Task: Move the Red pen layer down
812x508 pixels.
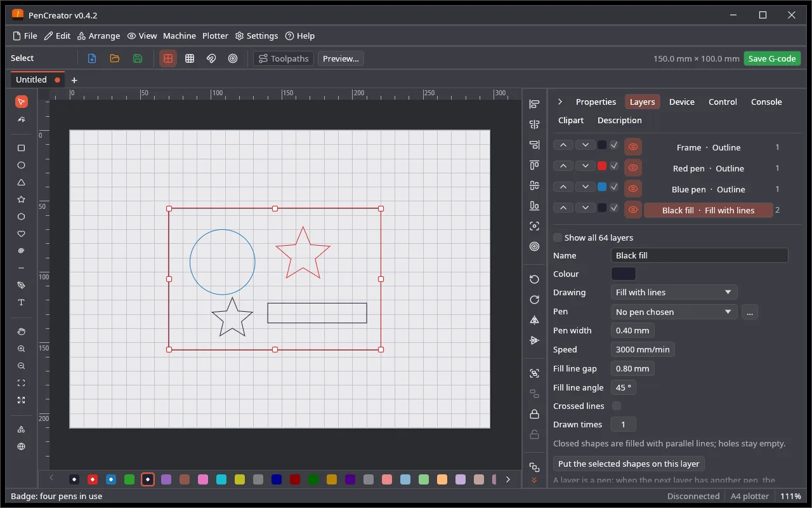Action: (x=585, y=166)
